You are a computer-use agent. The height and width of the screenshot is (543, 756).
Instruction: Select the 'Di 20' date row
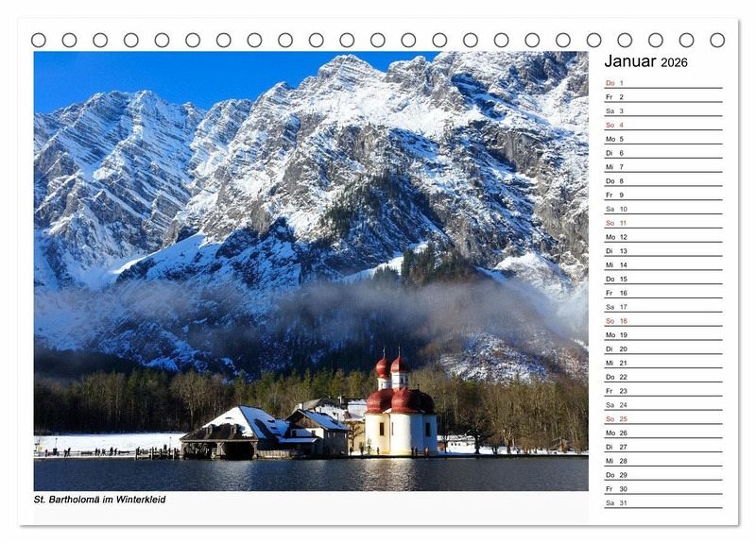(x=663, y=348)
